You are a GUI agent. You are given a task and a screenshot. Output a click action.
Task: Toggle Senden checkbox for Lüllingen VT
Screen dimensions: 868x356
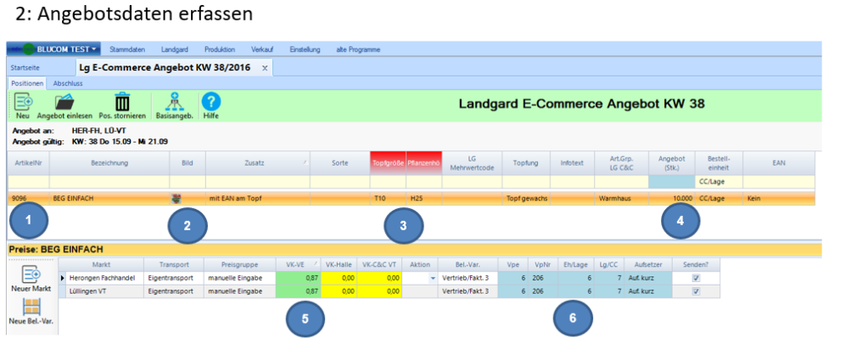point(696,291)
